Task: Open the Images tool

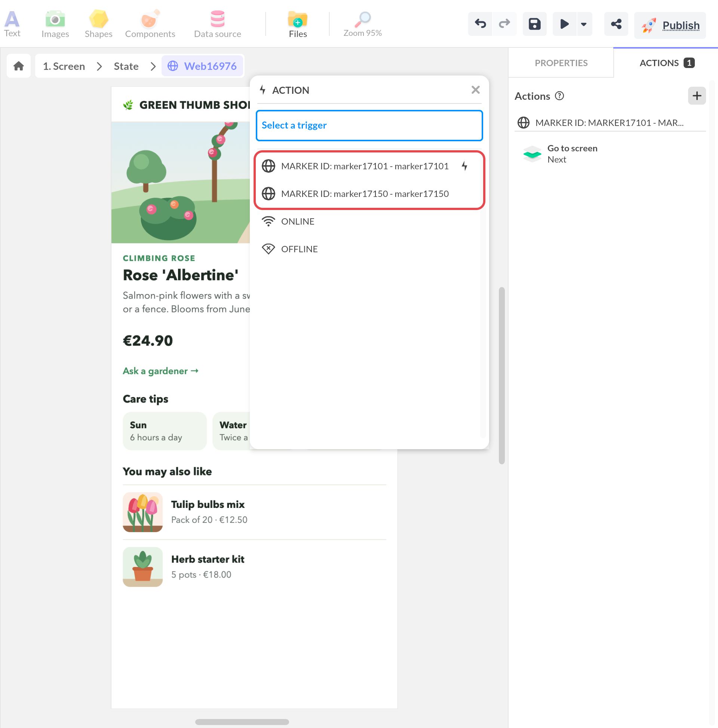Action: pyautogui.click(x=55, y=24)
